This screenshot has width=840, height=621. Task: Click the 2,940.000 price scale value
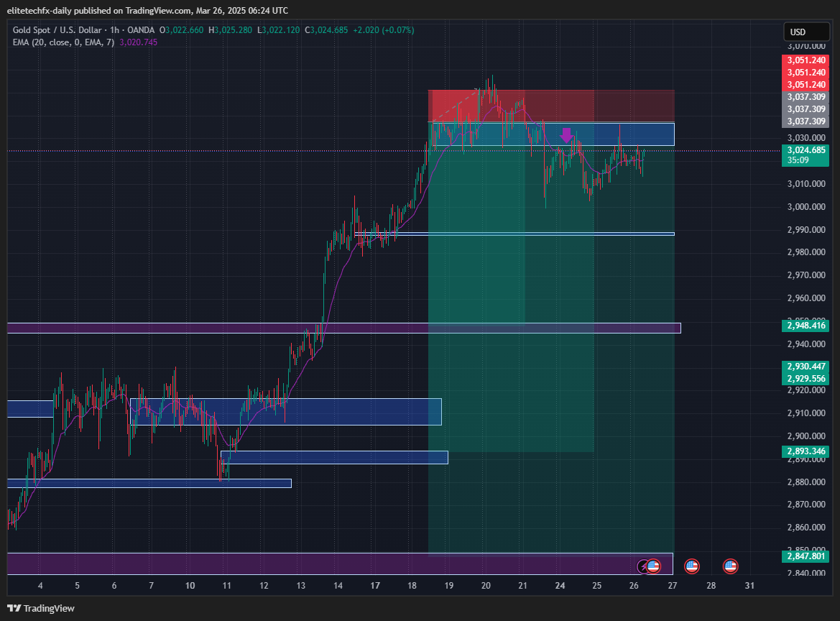(806, 344)
